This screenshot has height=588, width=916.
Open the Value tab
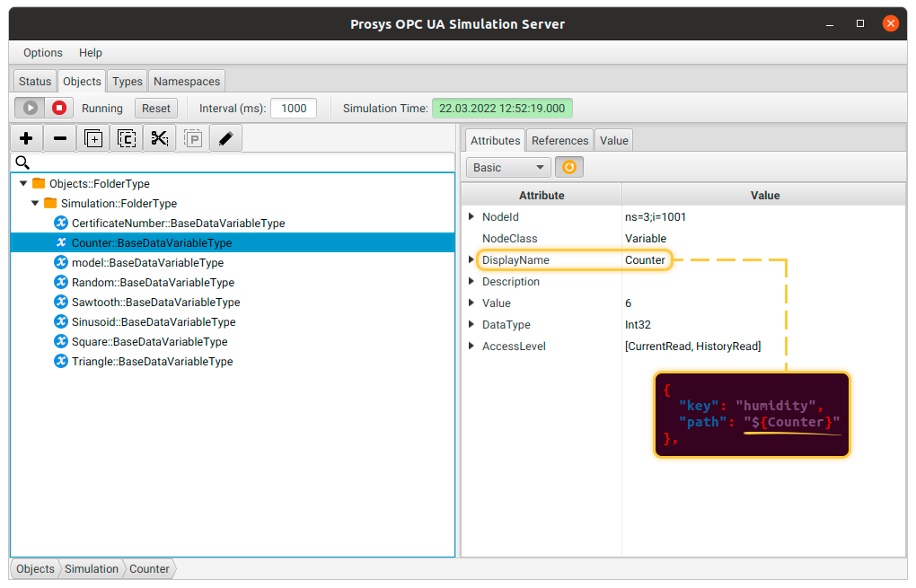point(614,141)
